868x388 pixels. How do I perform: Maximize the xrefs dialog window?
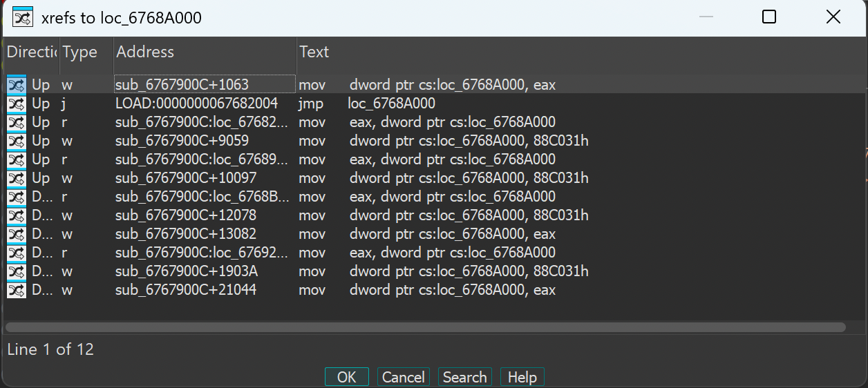coord(769,17)
